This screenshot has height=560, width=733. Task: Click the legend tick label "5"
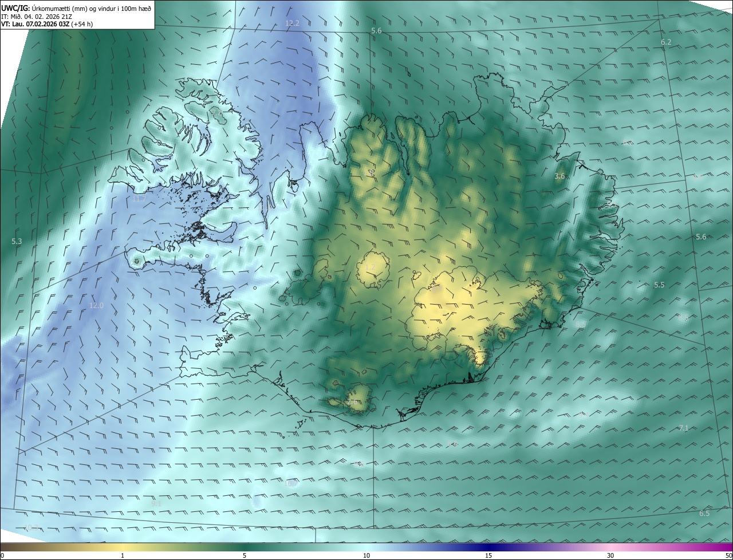[x=245, y=555]
